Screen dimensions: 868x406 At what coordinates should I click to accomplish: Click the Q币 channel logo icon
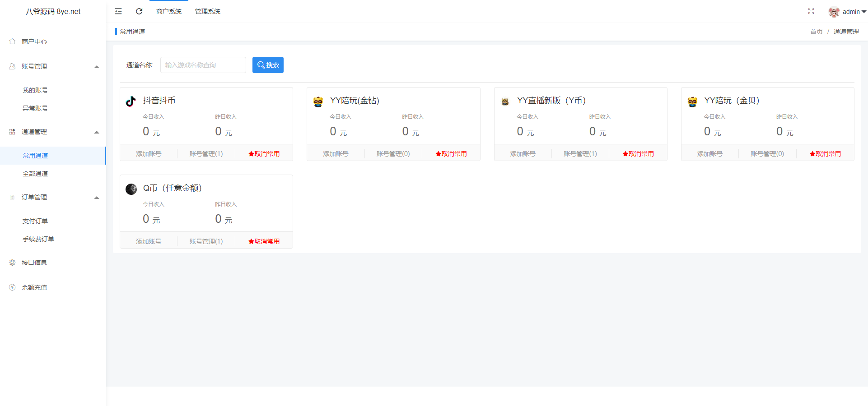131,189
